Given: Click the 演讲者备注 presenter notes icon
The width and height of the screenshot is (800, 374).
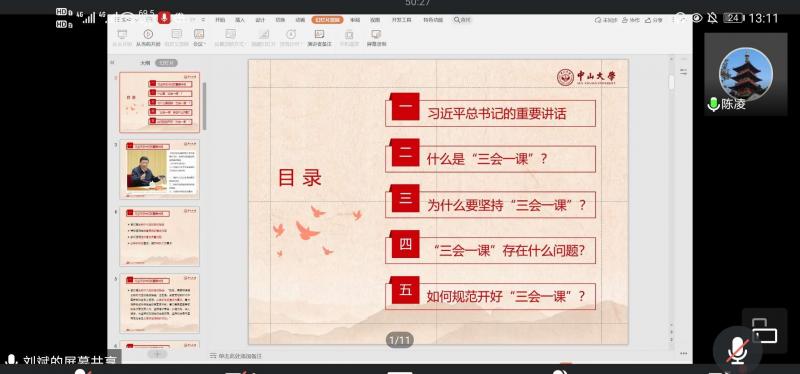Looking at the screenshot, I should click(x=319, y=34).
